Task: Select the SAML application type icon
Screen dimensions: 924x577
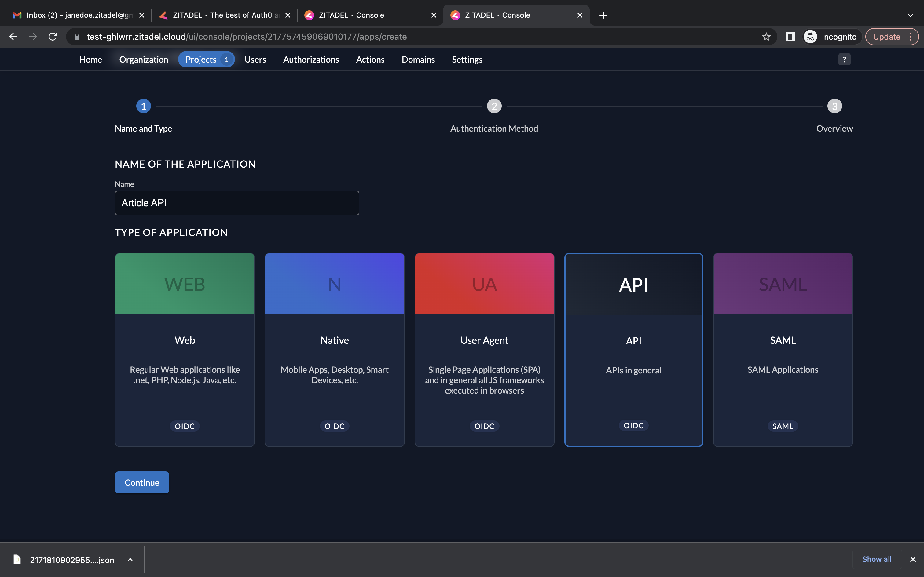Action: click(x=783, y=284)
